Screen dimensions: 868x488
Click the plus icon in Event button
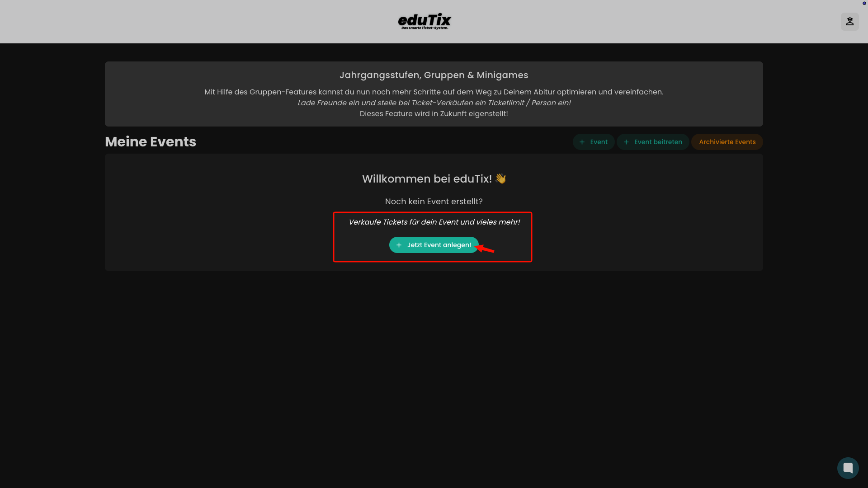point(582,142)
